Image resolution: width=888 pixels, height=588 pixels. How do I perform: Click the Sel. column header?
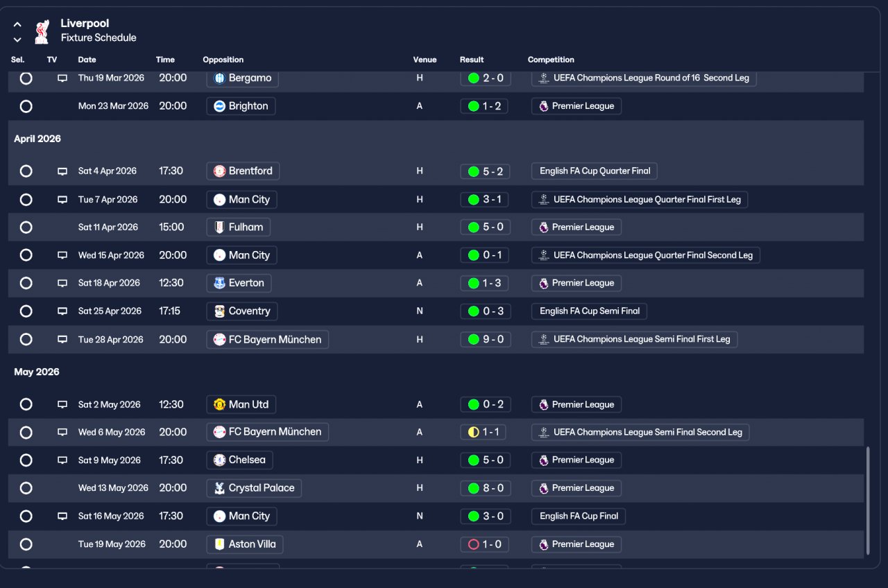point(17,60)
